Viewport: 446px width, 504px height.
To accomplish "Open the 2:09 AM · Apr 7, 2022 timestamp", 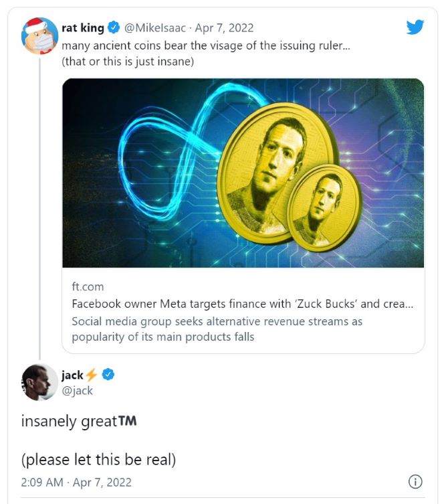I will tap(76, 482).
